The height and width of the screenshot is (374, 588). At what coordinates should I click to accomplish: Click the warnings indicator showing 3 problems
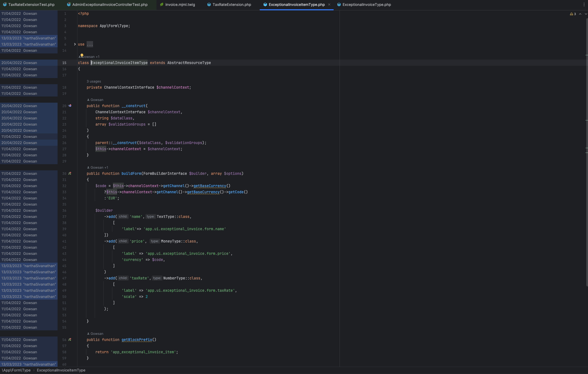[573, 14]
